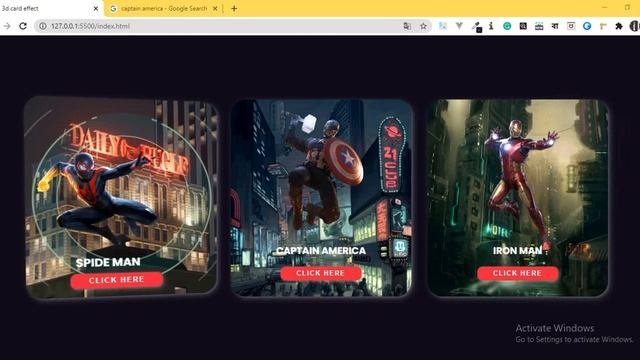Open the gray V-shaped extension icon
Screen dimensions: 640x360
coord(459,26)
